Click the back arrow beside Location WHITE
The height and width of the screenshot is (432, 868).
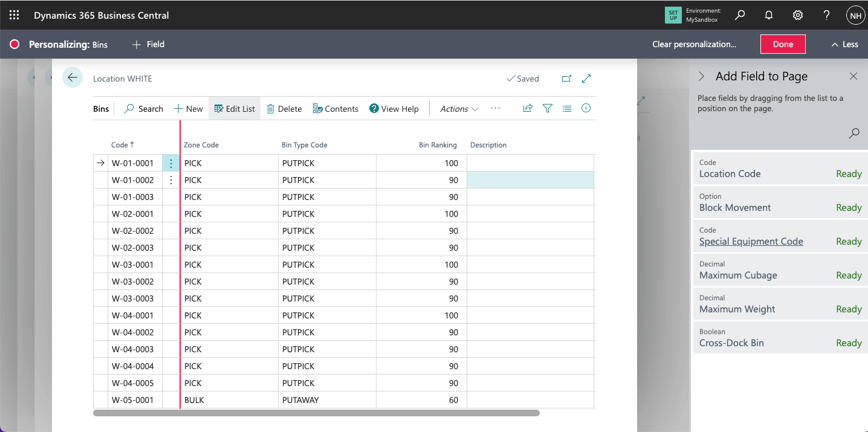pos(73,77)
